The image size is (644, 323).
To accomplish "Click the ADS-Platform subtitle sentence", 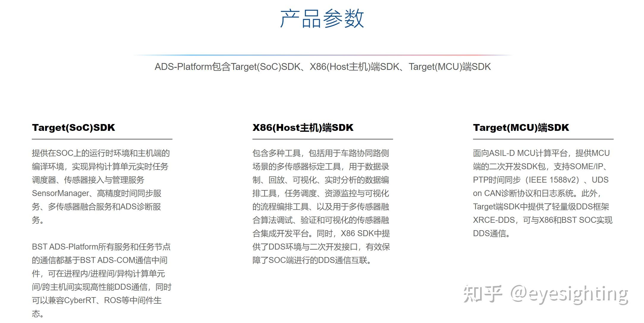I will point(322,67).
